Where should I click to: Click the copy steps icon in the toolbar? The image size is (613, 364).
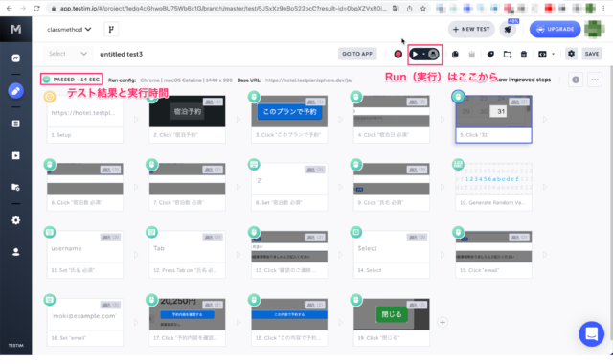pos(455,55)
